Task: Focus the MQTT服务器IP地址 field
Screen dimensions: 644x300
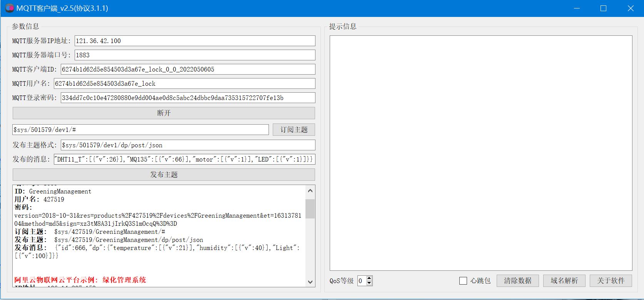Action: tap(195, 41)
